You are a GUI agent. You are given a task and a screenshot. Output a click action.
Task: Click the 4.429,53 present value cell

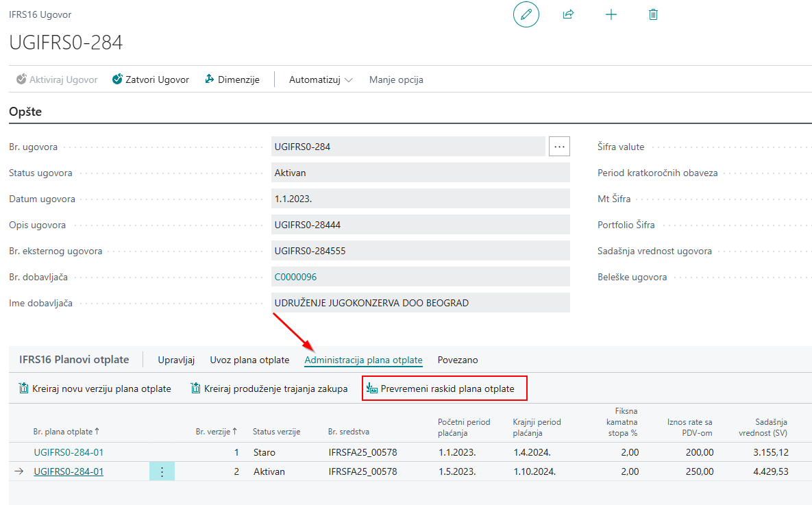(x=771, y=471)
